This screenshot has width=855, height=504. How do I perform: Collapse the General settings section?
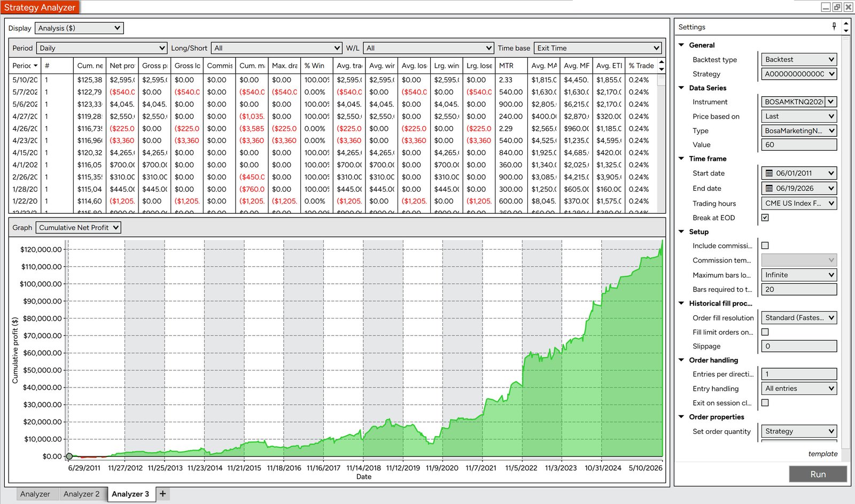point(681,45)
